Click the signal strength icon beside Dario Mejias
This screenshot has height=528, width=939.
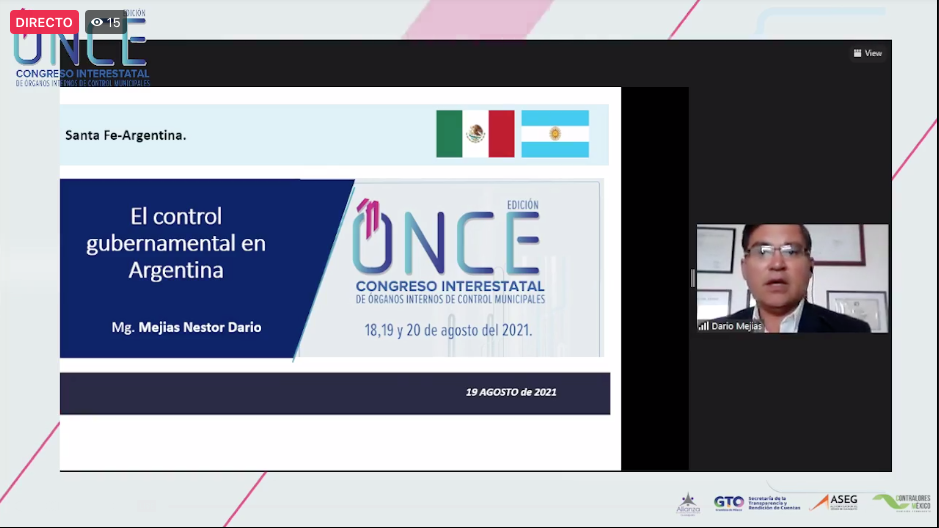703,326
